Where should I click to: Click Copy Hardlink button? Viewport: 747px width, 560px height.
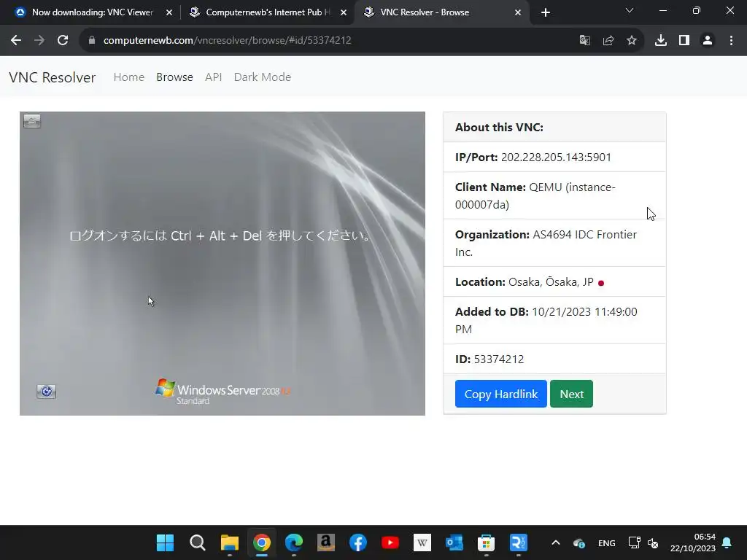[500, 394]
